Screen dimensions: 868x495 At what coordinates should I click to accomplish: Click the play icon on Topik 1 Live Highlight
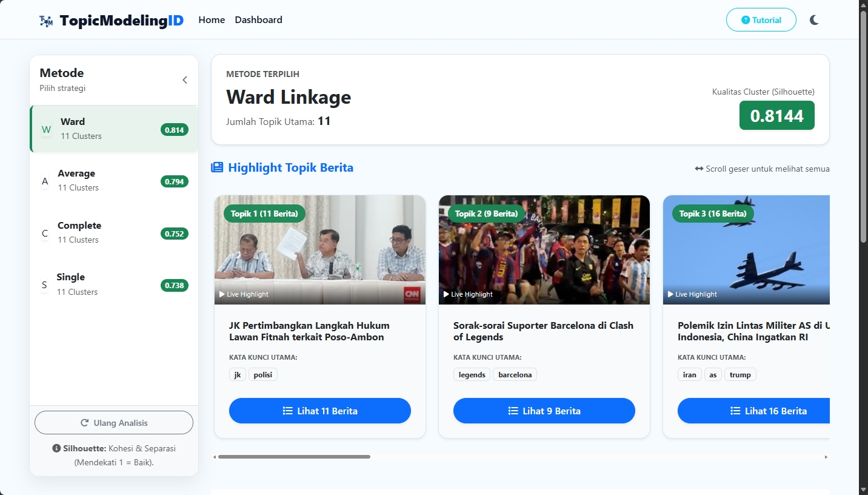(222, 294)
